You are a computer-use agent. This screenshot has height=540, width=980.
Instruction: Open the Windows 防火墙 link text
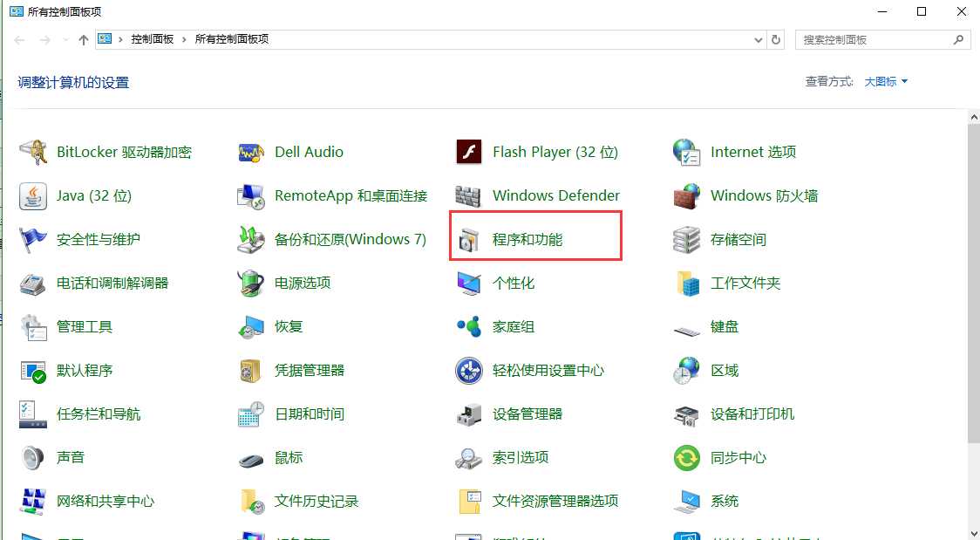765,195
